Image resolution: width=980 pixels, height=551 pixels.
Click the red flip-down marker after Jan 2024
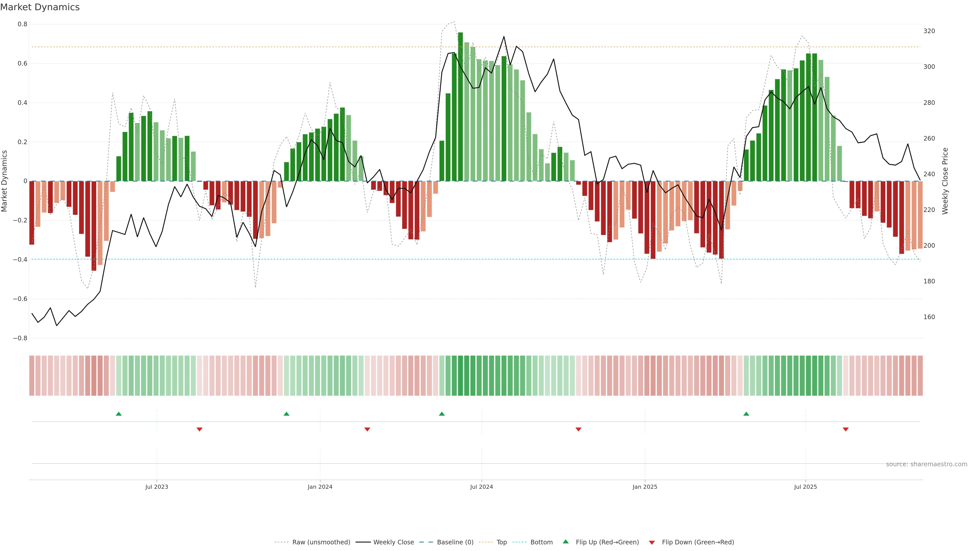(367, 429)
